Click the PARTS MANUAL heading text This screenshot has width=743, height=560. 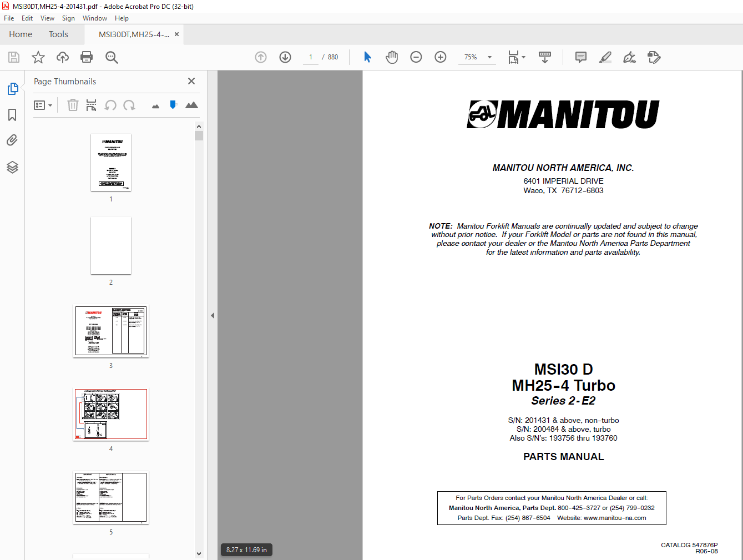coord(563,457)
